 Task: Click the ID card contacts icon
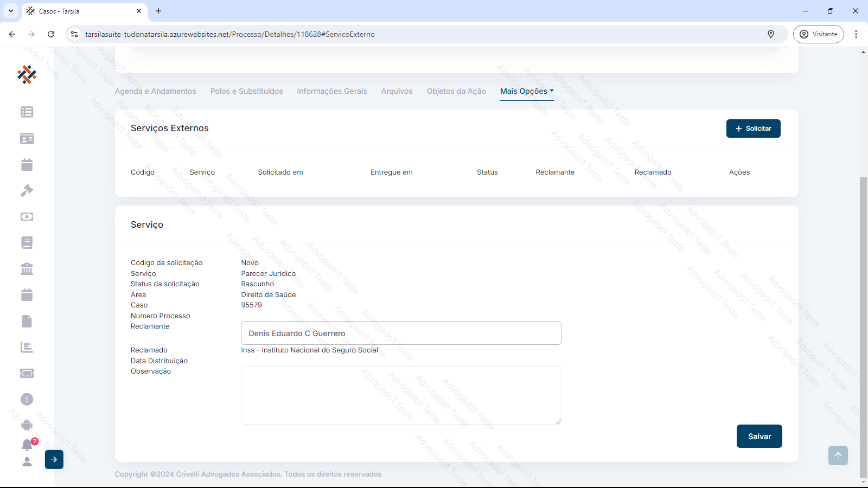pos(27,139)
